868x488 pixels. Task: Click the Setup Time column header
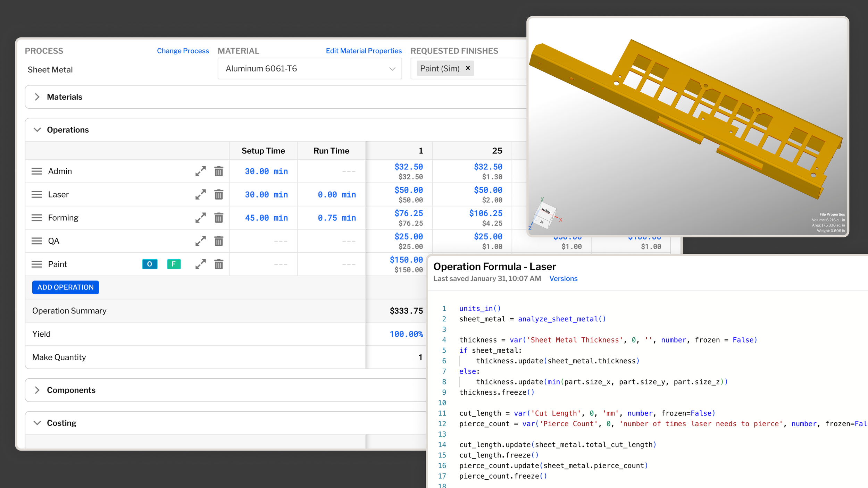pos(263,151)
